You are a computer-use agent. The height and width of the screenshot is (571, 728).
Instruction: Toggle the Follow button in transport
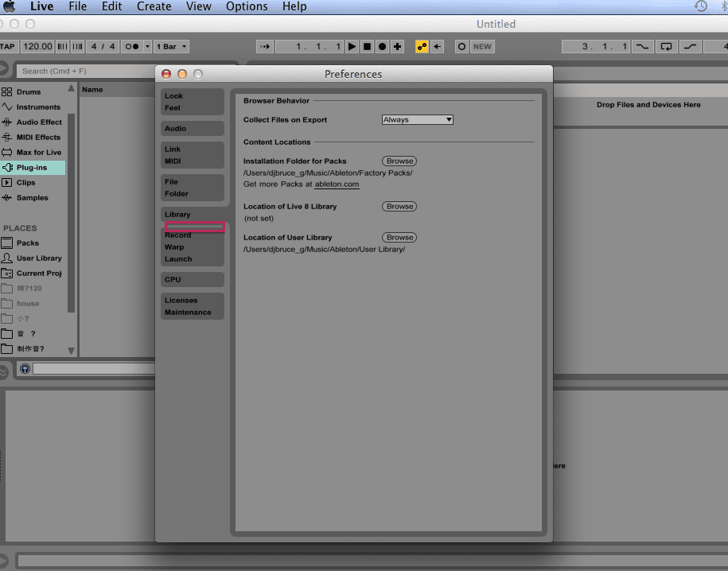coord(265,46)
